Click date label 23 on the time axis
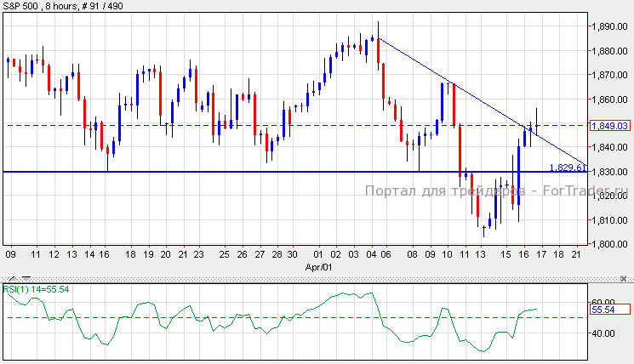Image resolution: width=634 pixels, height=364 pixels. (198, 254)
